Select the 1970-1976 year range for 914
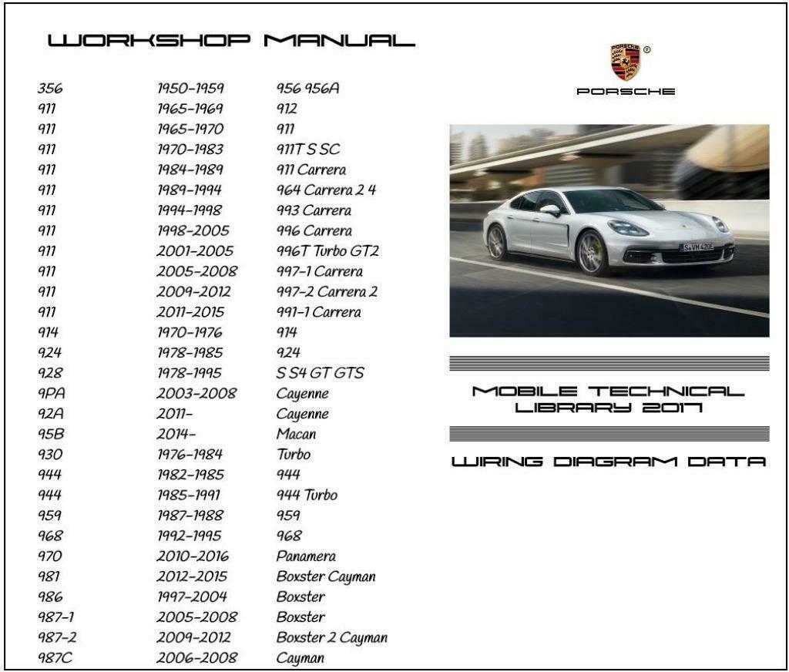The height and width of the screenshot is (672, 789). [x=190, y=332]
